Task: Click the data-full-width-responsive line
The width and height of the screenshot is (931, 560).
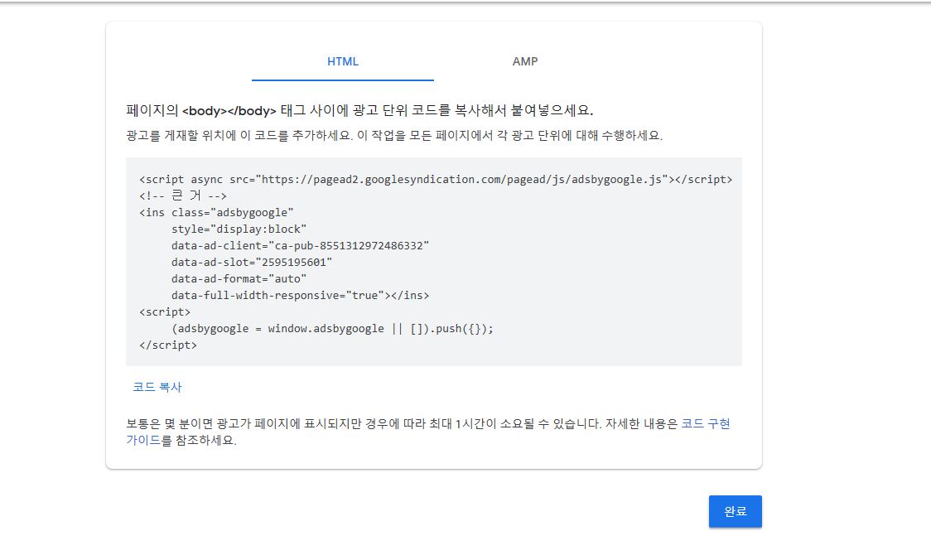Action: tap(300, 296)
